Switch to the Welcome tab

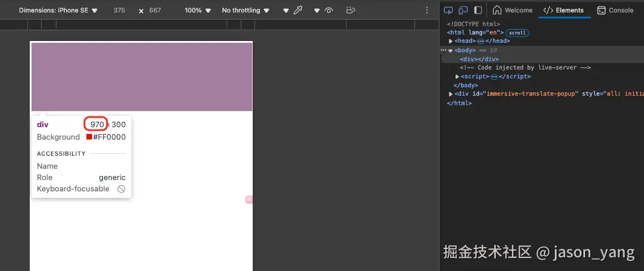click(513, 10)
